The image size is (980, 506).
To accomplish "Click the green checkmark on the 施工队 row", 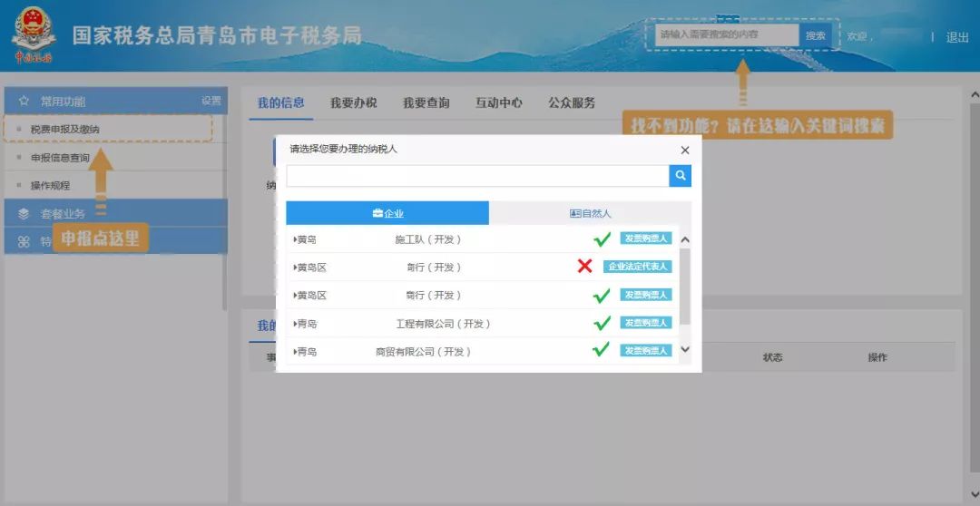I will click(602, 239).
